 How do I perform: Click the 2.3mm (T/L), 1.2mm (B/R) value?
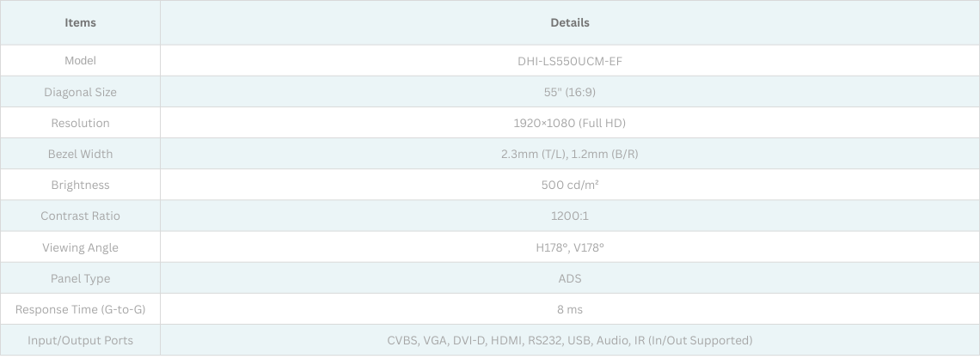click(569, 154)
